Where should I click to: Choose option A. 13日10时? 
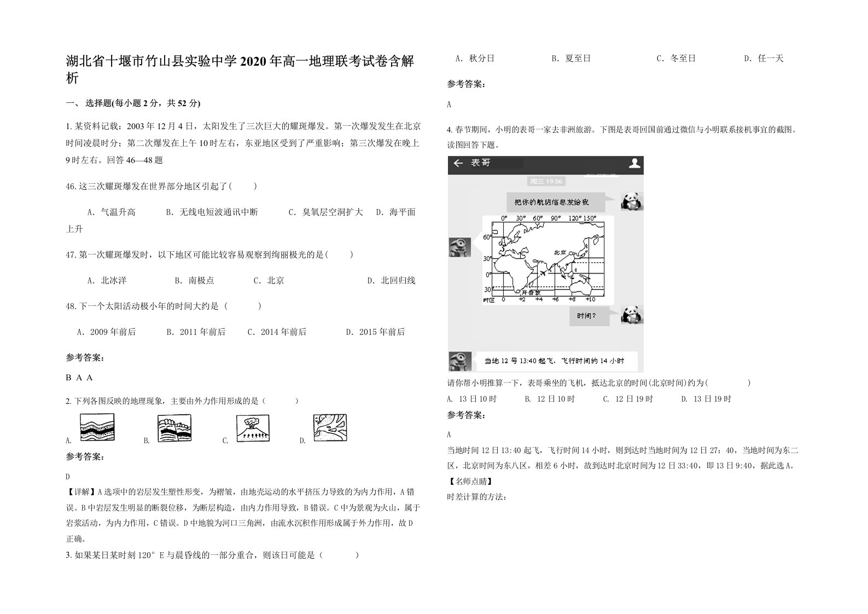click(x=472, y=399)
